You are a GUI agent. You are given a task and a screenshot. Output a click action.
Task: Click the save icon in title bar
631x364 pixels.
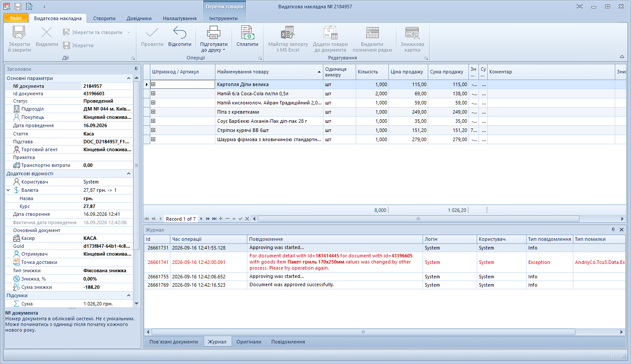click(18, 7)
